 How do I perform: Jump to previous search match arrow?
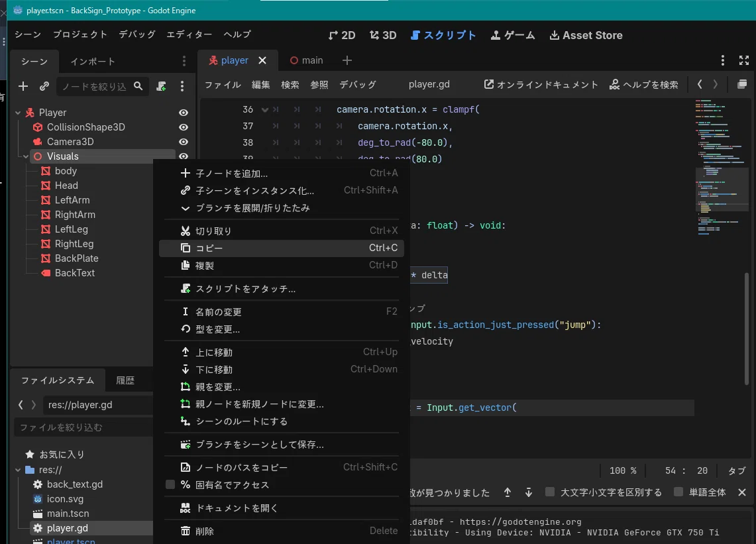508,492
